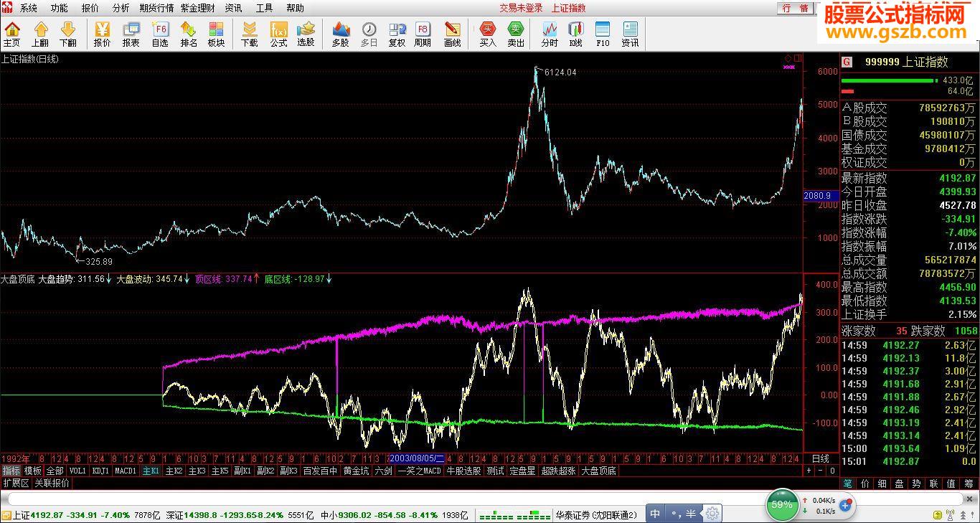Click the minus zoom button beside indicator tabs
This screenshot has height=523, width=980.
coord(821,471)
